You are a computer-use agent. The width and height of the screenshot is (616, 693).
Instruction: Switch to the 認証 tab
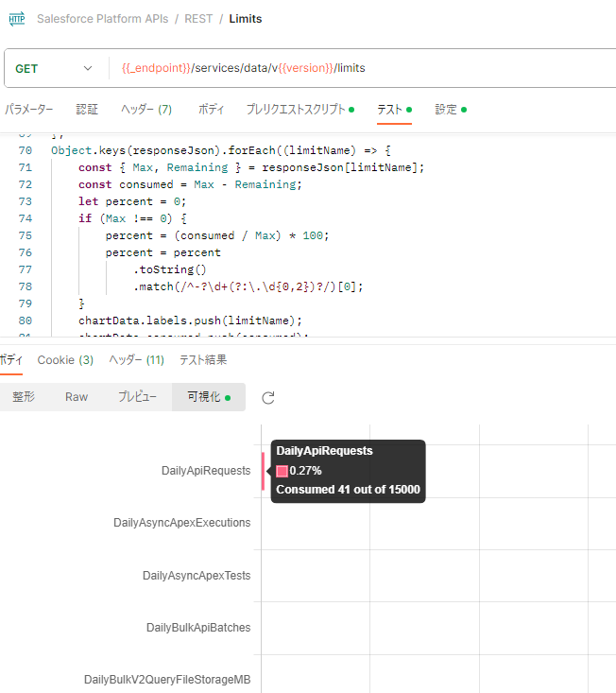(87, 109)
